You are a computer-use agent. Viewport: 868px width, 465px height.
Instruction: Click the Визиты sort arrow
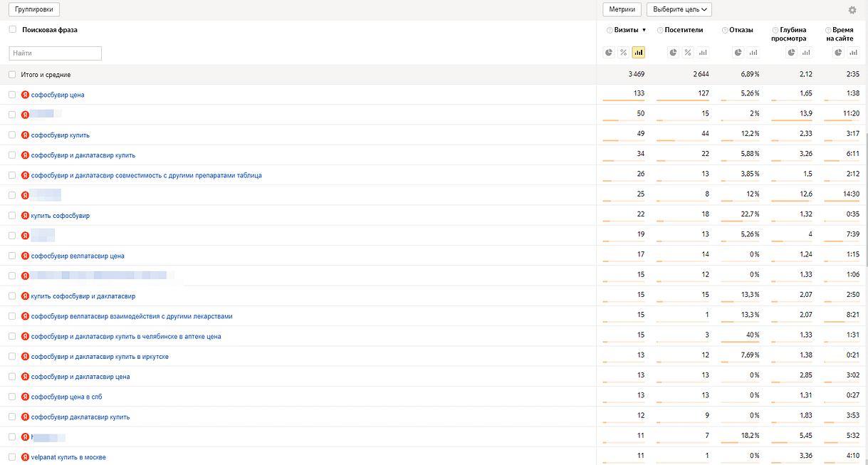tap(644, 30)
